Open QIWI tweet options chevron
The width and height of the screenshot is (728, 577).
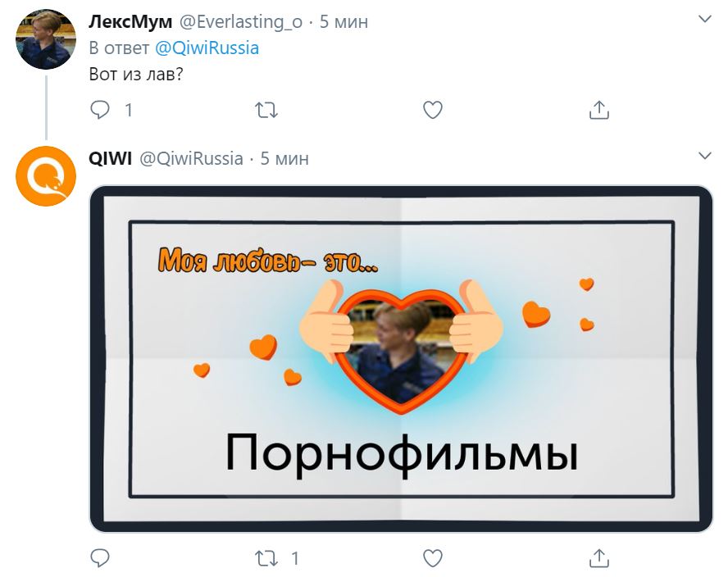tap(705, 156)
